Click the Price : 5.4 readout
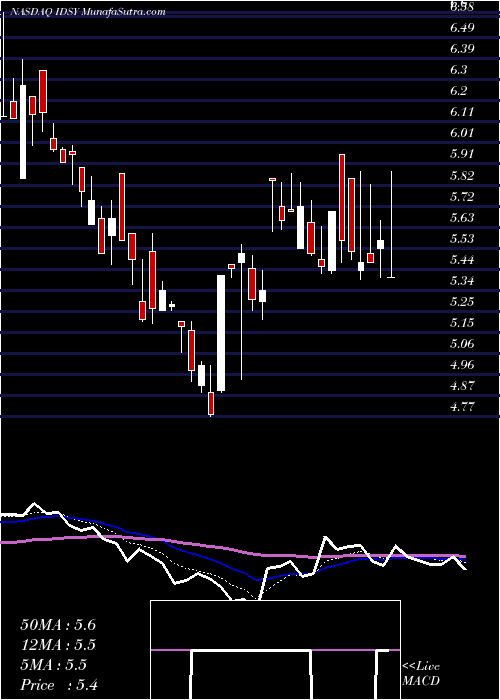 click(x=59, y=685)
